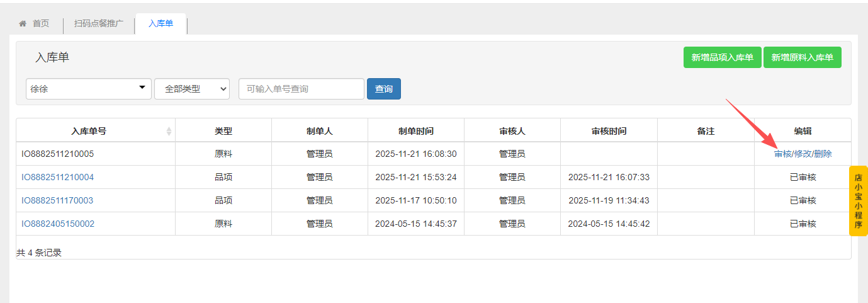The image size is (868, 303).
Task: Click the 类型 column header
Action: (223, 131)
